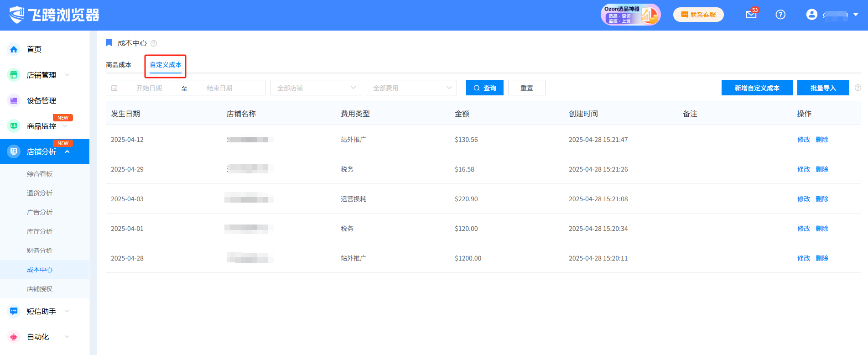
Task: Click the 新增自定义成本 button
Action: click(757, 88)
